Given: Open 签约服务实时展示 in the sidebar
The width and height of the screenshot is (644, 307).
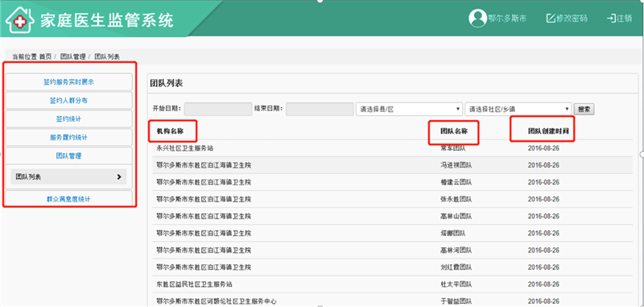Looking at the screenshot, I should 68,81.
